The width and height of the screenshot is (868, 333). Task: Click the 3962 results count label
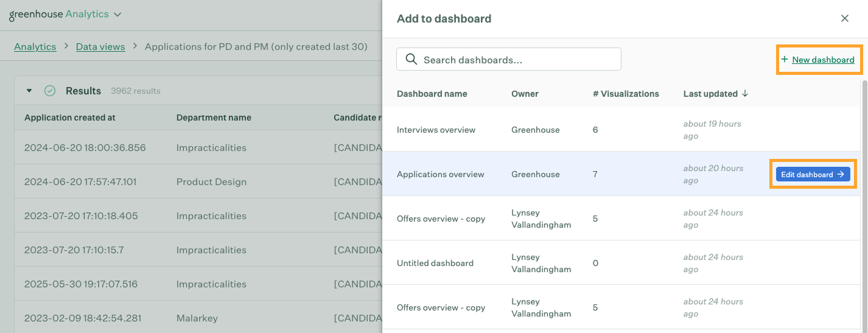[136, 91]
